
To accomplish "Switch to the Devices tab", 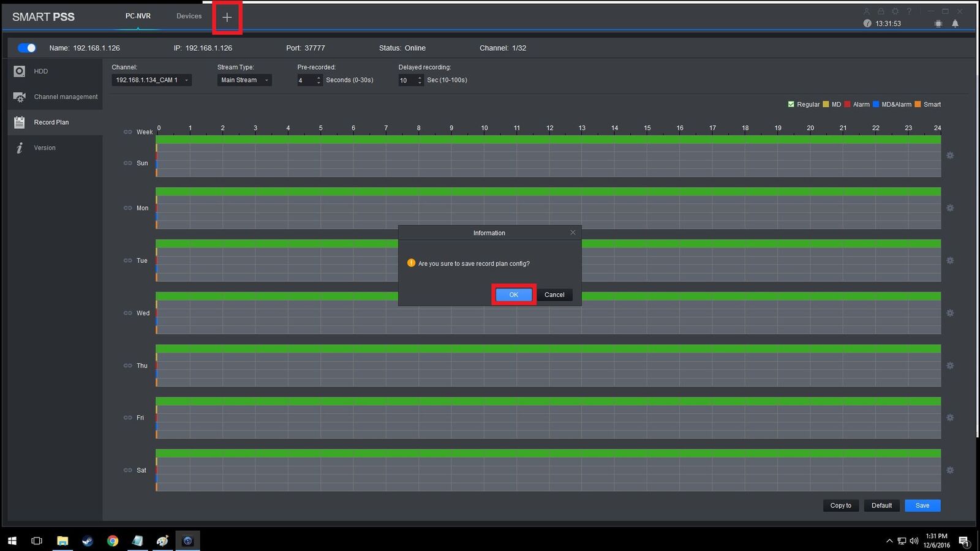I will tap(189, 17).
